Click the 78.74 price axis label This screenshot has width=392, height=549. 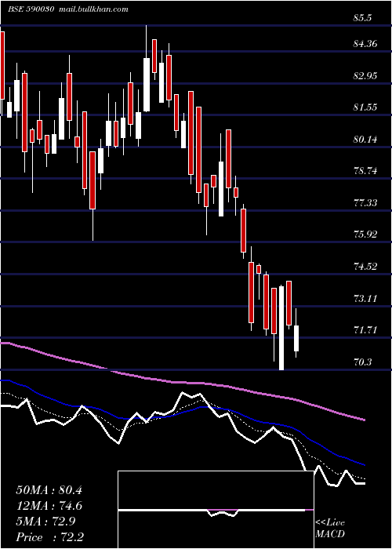365,171
